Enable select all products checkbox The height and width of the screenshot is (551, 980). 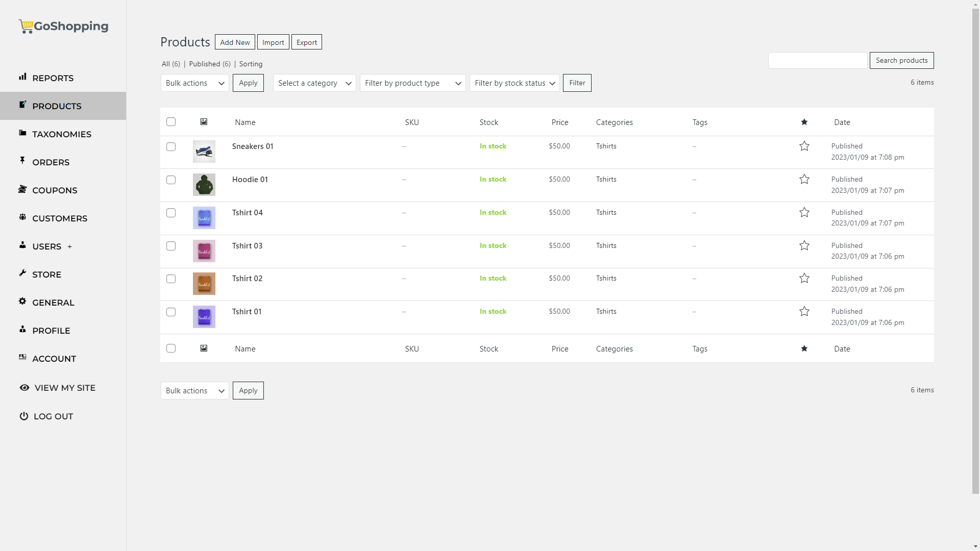click(x=171, y=122)
